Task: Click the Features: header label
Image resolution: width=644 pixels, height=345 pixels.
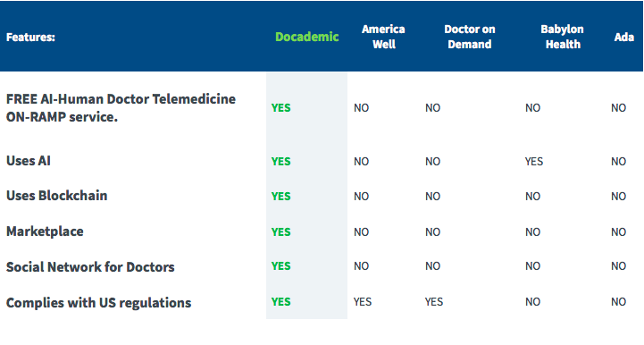Action: pos(30,37)
